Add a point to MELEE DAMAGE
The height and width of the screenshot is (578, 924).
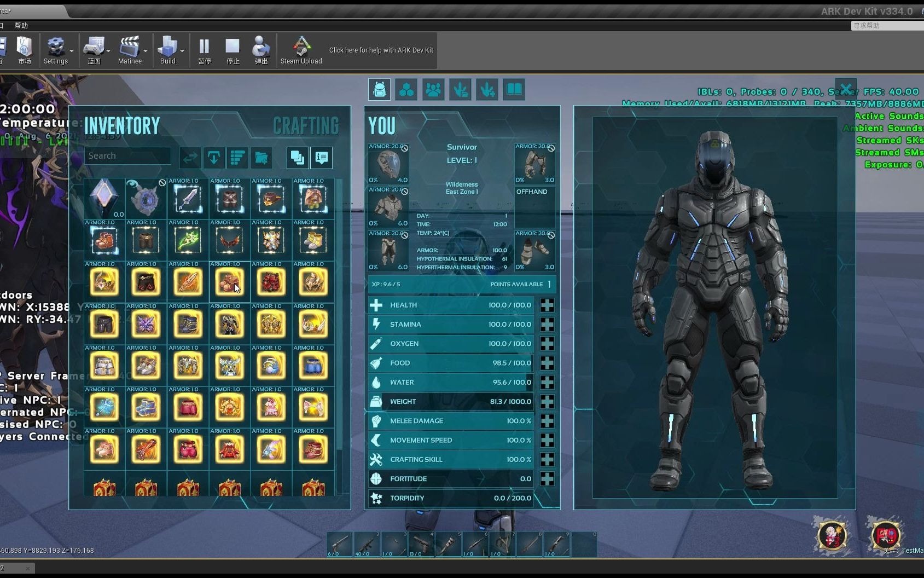(547, 421)
